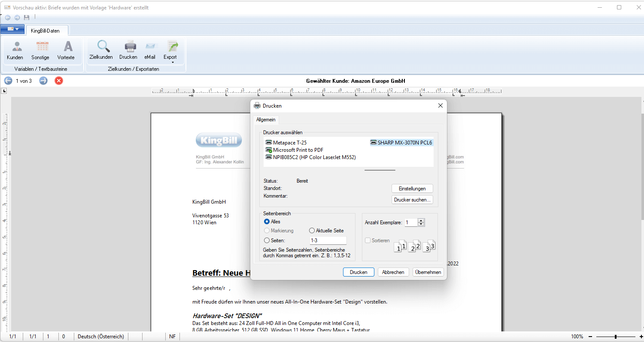644x343 pixels.
Task: Click the collated pages preview graphic
Action: [x=415, y=246]
